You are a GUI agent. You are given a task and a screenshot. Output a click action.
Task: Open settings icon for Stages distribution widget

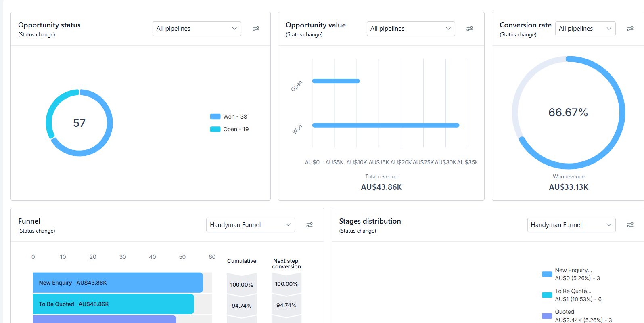click(x=630, y=225)
